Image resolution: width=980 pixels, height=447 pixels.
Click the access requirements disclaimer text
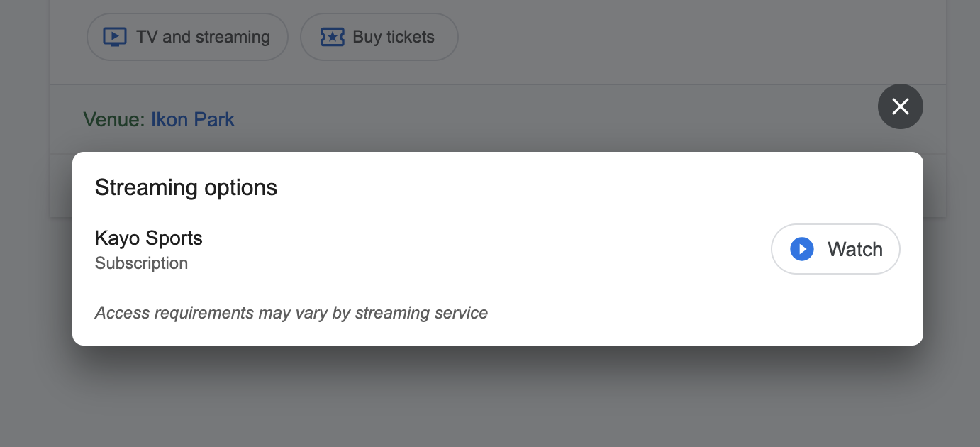click(x=291, y=312)
